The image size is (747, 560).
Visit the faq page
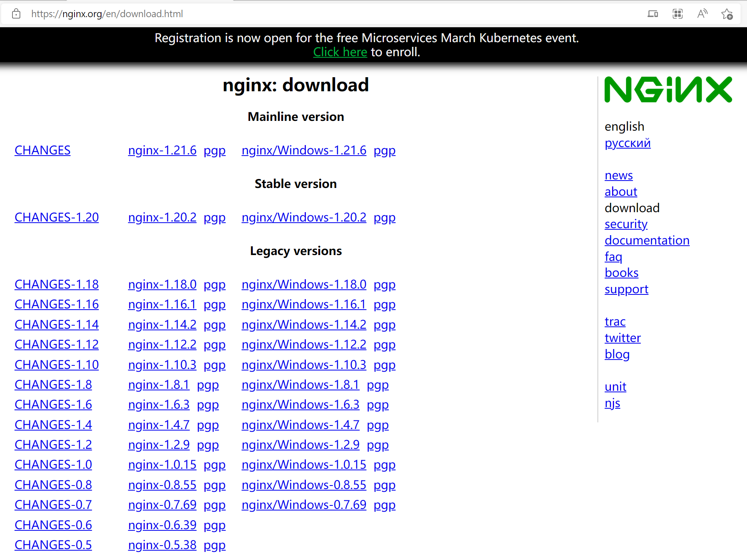click(x=613, y=257)
